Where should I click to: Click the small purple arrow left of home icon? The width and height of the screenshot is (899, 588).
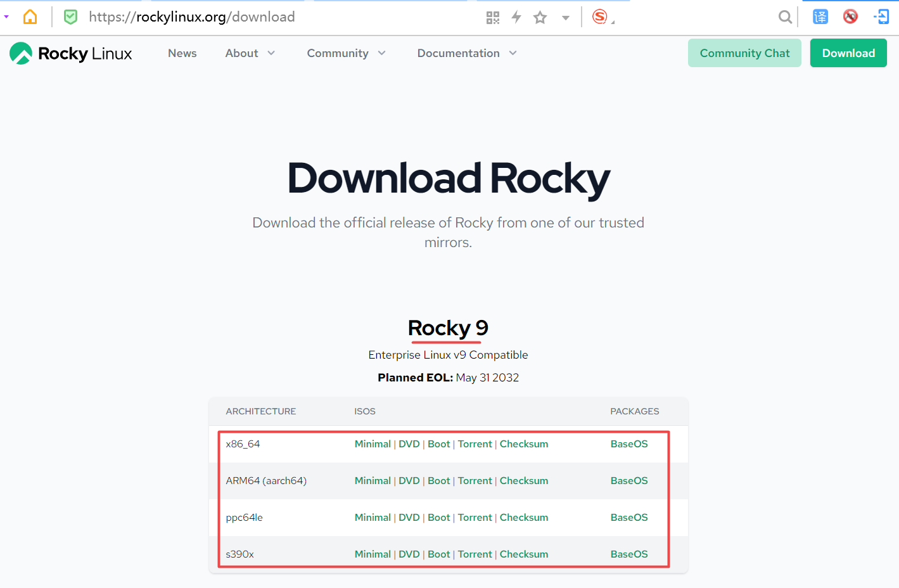click(6, 16)
